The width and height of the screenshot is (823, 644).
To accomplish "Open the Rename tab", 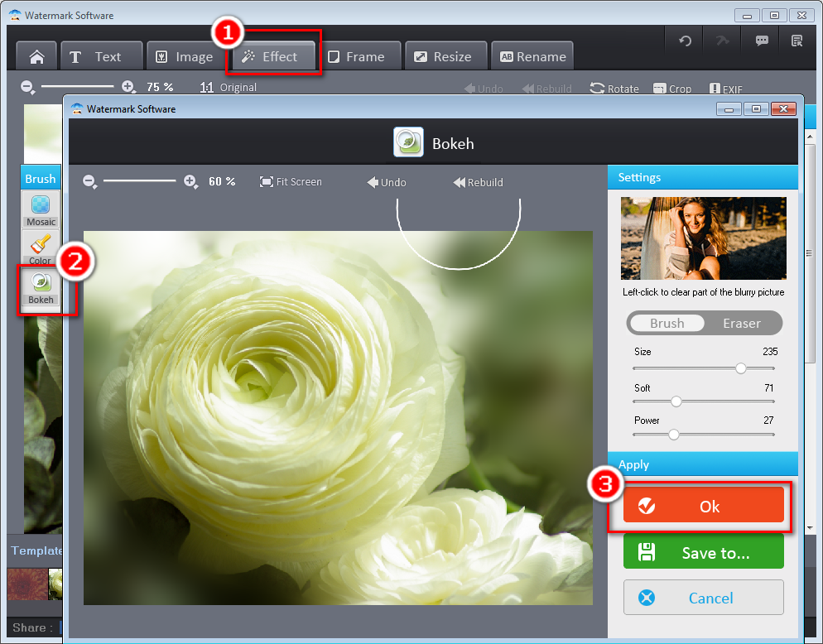I will point(532,56).
